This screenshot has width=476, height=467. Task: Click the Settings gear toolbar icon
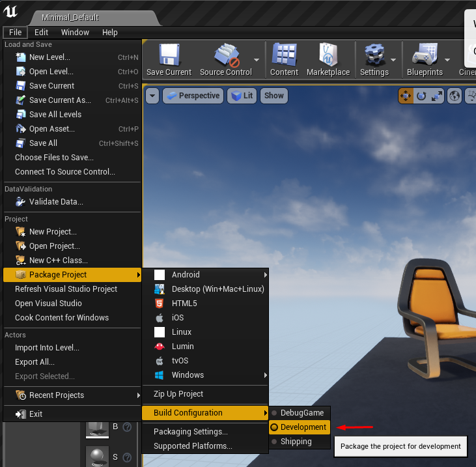pos(374,55)
